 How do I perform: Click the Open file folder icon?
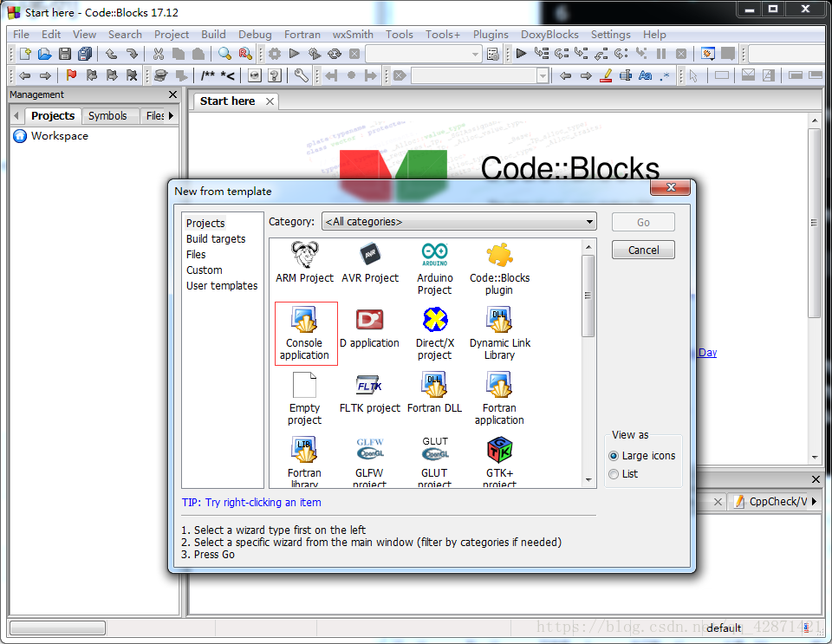(x=44, y=54)
